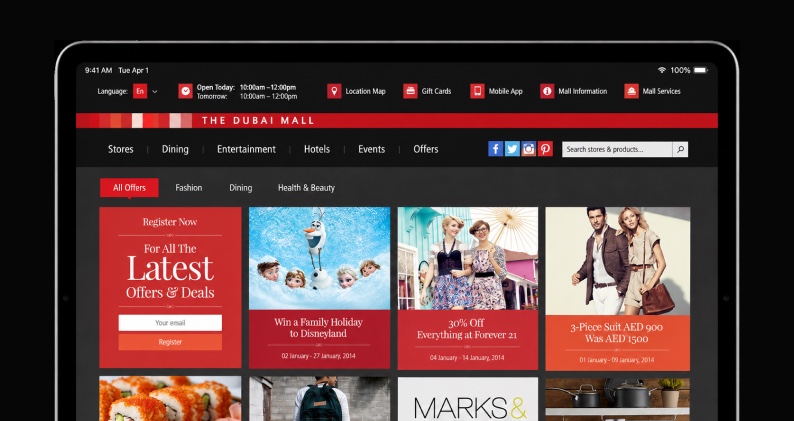The height and width of the screenshot is (421, 794).
Task: Open the Frozen Disneyland offer image
Action: coord(320,258)
